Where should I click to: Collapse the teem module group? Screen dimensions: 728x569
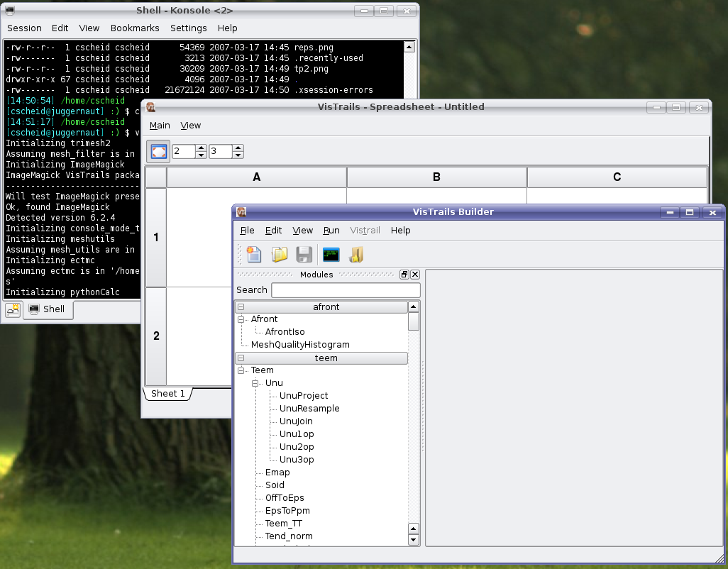pyautogui.click(x=241, y=358)
